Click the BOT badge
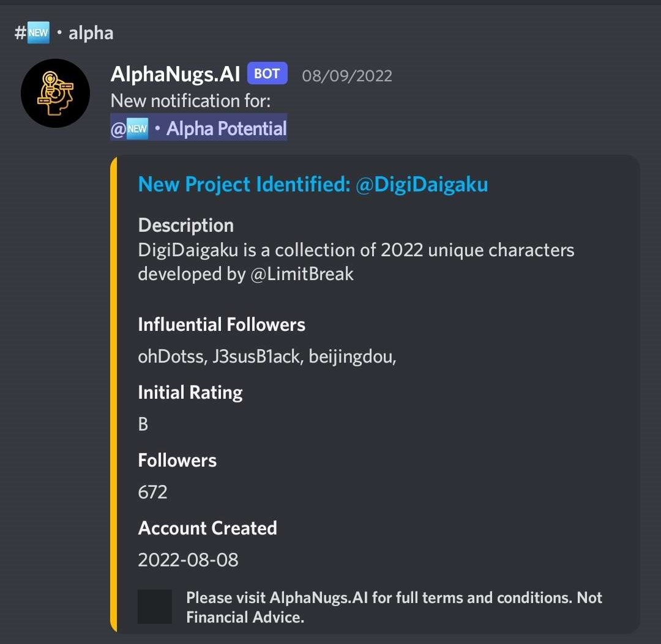661x644 pixels. [x=267, y=74]
